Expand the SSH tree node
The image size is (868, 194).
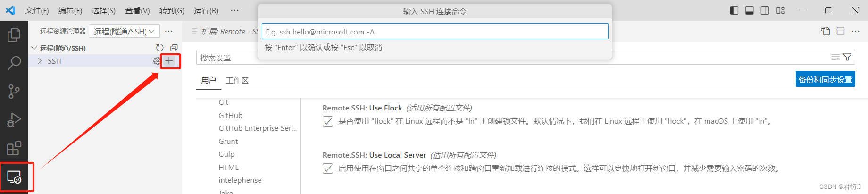[x=40, y=61]
